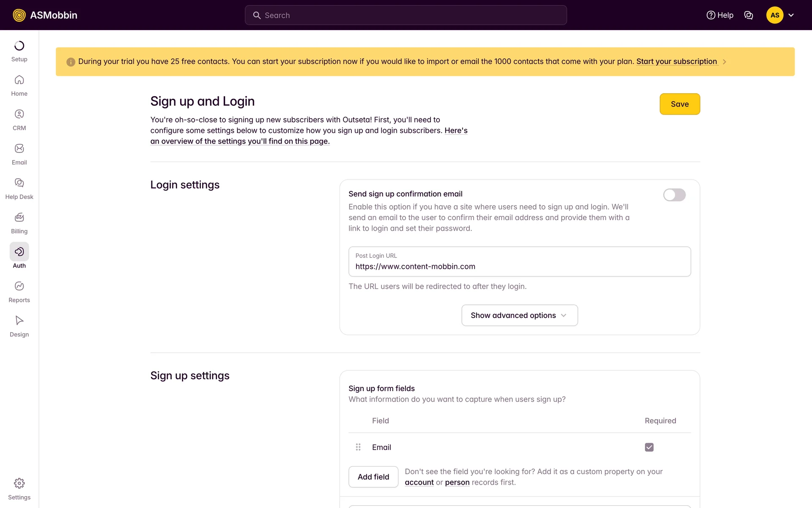Expand Show advanced options
This screenshot has width=812, height=508.
[519, 315]
